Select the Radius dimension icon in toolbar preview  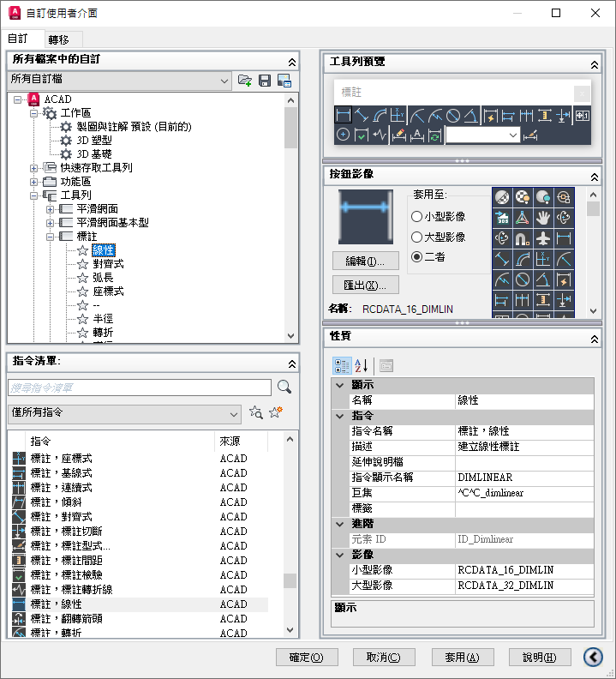(417, 115)
